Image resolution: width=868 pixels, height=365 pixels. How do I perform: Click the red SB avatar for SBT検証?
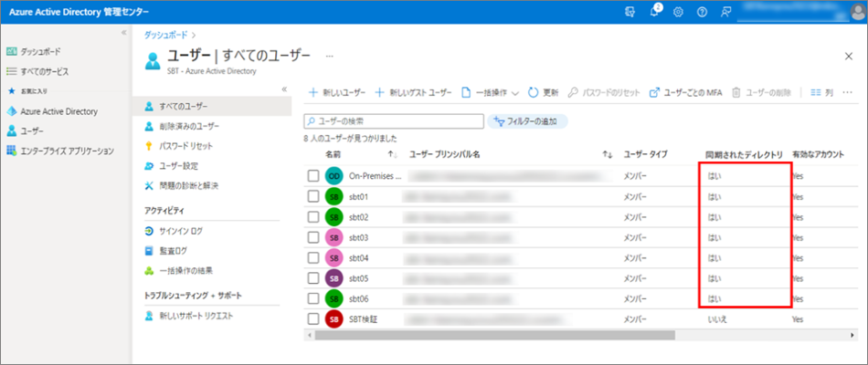333,319
